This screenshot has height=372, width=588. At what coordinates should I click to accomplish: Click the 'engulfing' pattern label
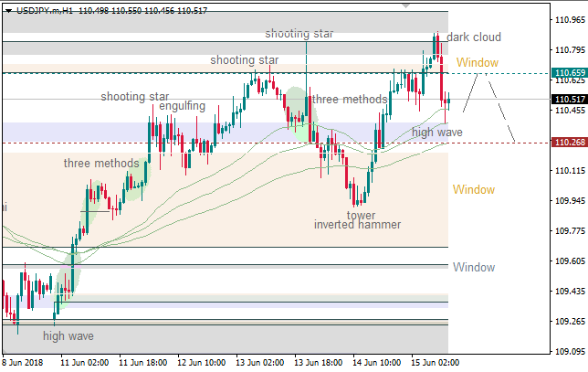(x=182, y=106)
